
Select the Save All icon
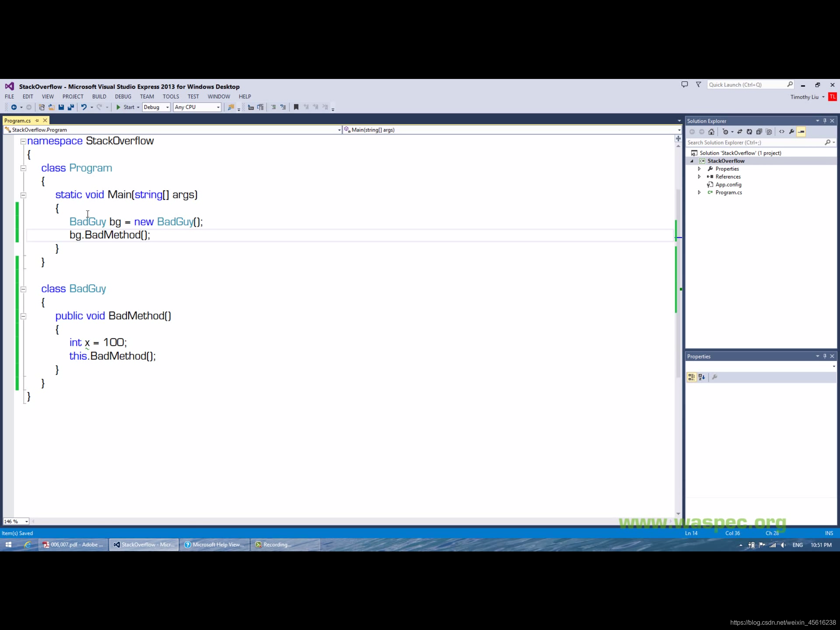coord(71,107)
